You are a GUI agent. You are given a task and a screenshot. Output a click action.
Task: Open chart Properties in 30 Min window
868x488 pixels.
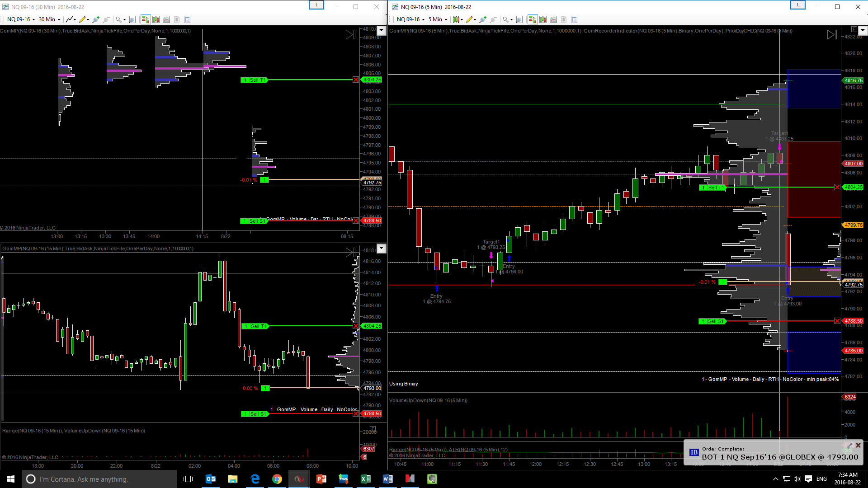(187, 19)
